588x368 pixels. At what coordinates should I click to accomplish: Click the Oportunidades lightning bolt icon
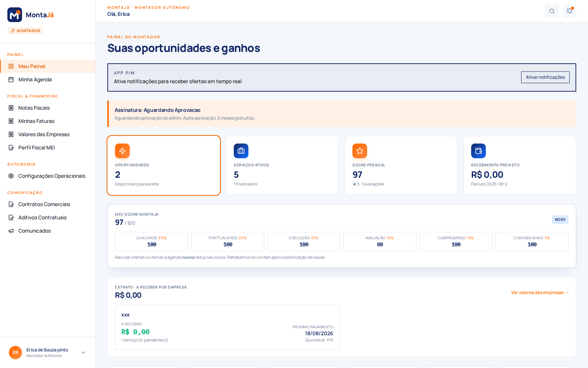[x=122, y=151]
